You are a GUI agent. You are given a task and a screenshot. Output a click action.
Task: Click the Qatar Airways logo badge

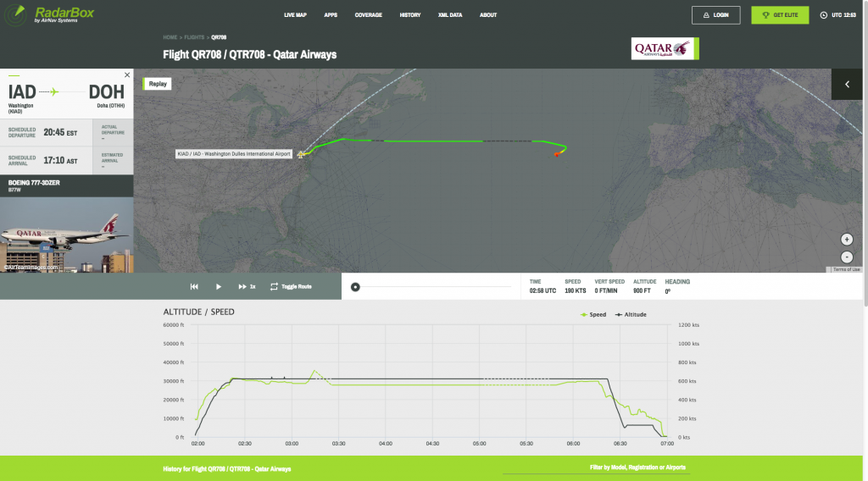[x=665, y=48]
